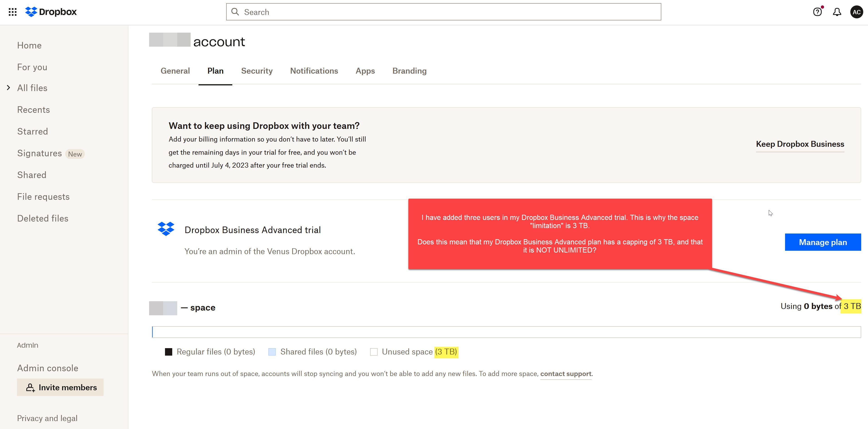The image size is (868, 429).
Task: Open Privacy and legal link
Action: pyautogui.click(x=47, y=418)
